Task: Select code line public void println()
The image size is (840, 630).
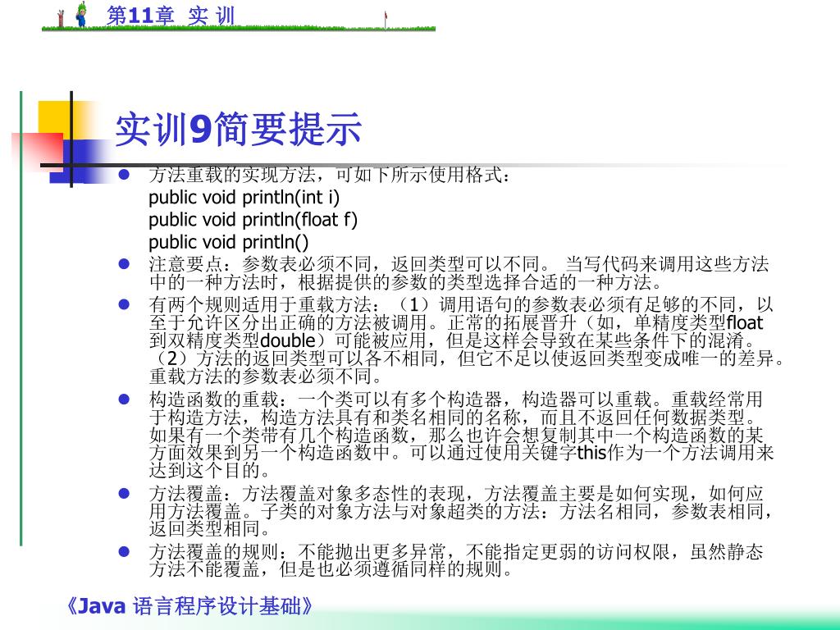Action: pos(229,242)
